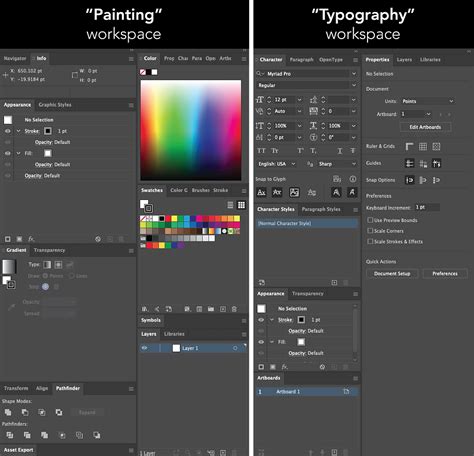Click the Keyboard Increment input field
474x456 pixels.
(427, 207)
